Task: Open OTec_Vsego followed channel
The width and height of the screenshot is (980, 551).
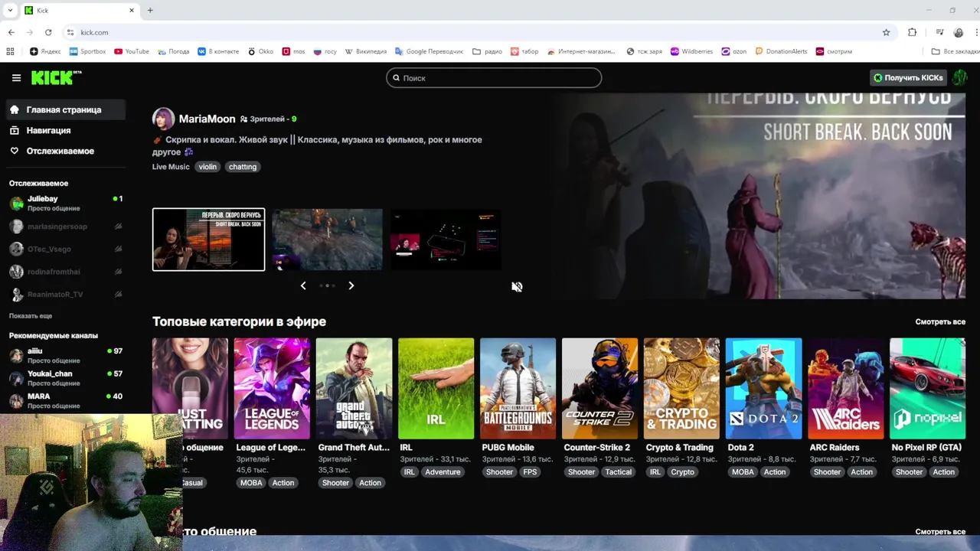Action: click(66, 249)
